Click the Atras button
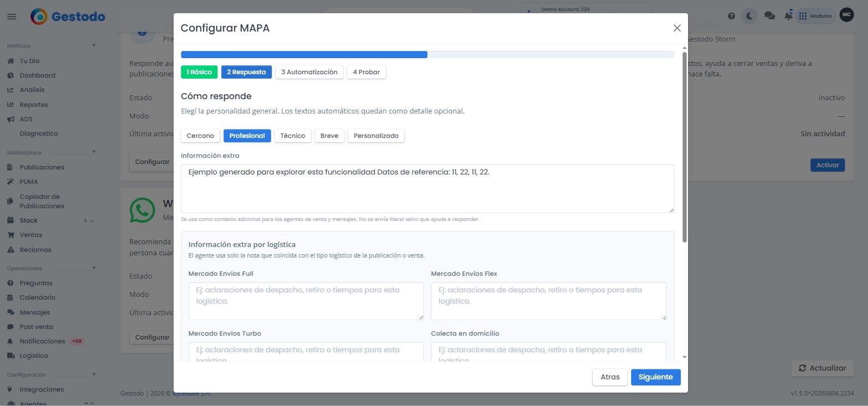 click(x=610, y=377)
